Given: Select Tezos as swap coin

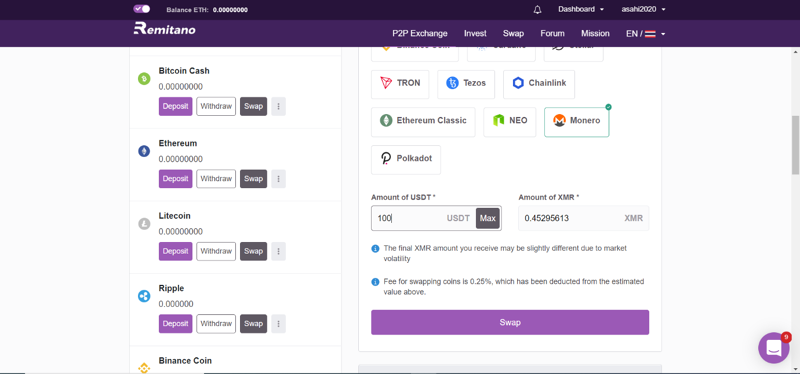Looking at the screenshot, I should pyautogui.click(x=466, y=84).
